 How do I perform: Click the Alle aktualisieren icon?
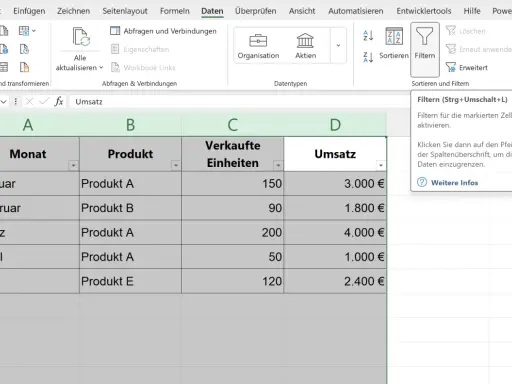tap(80, 37)
